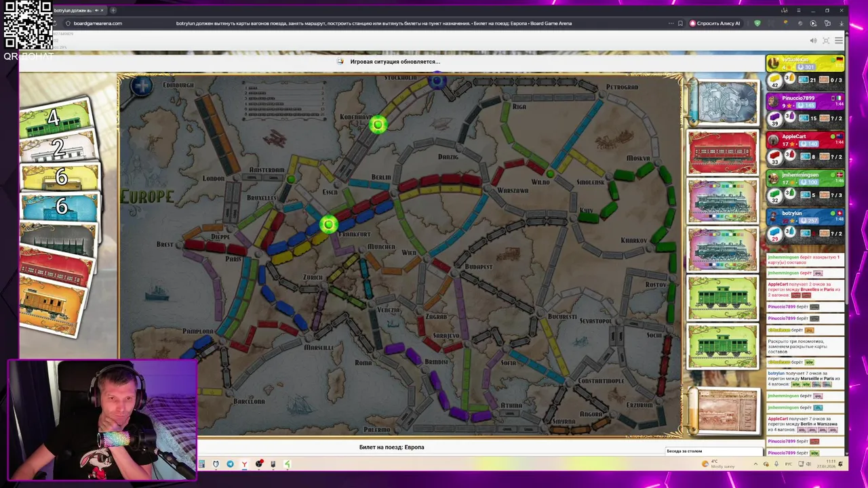Take the topmost green face-up train card

723,298
